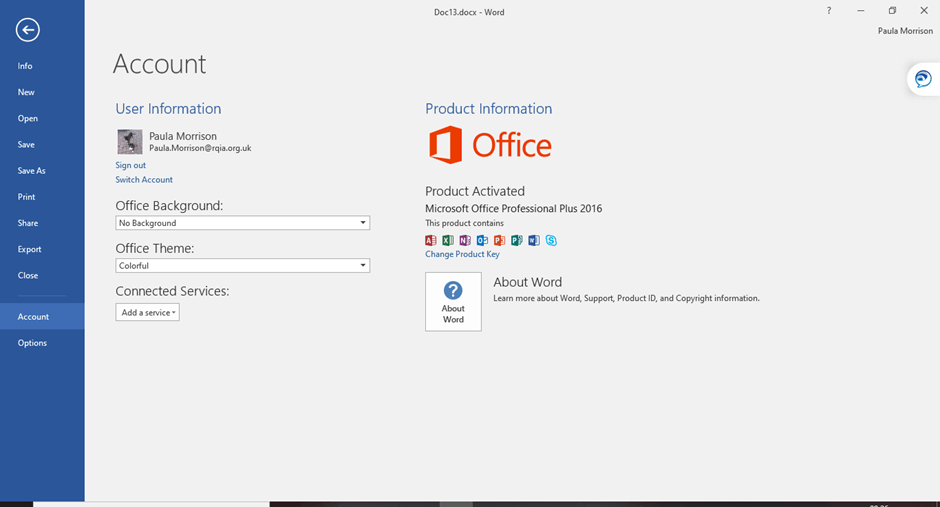Image resolution: width=940 pixels, height=507 pixels.
Task: Click the Excel product icon
Action: [x=448, y=240]
